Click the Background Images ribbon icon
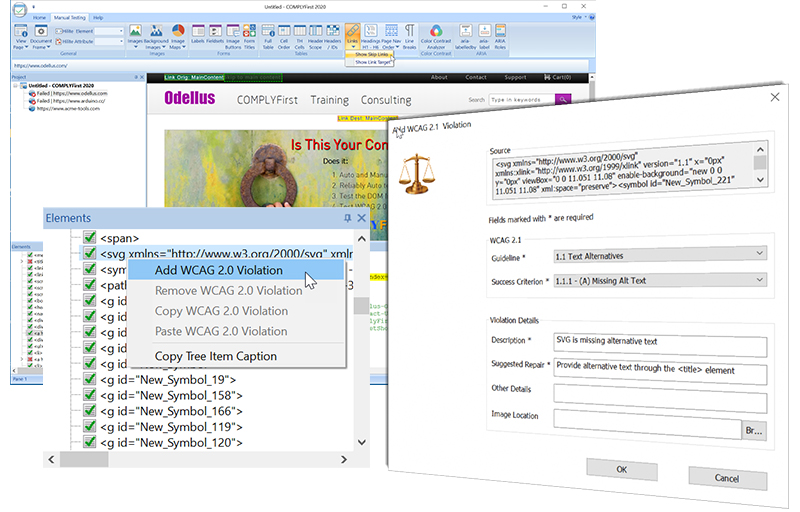Image resolution: width=800 pixels, height=512 pixels. (156, 36)
